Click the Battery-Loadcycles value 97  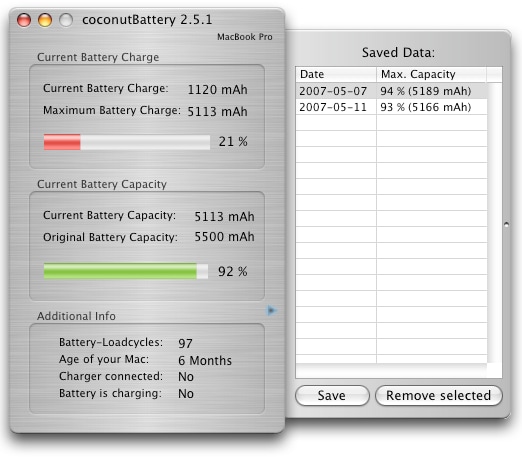pos(185,343)
